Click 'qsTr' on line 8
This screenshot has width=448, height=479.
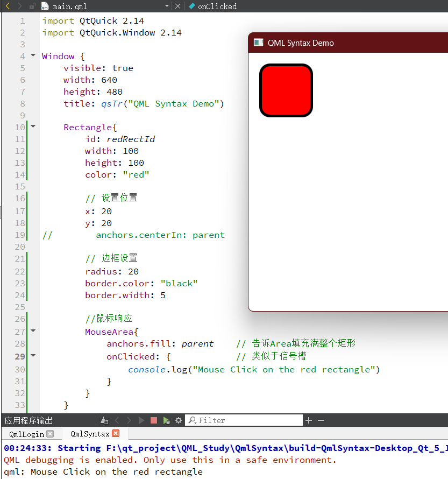pyautogui.click(x=112, y=104)
